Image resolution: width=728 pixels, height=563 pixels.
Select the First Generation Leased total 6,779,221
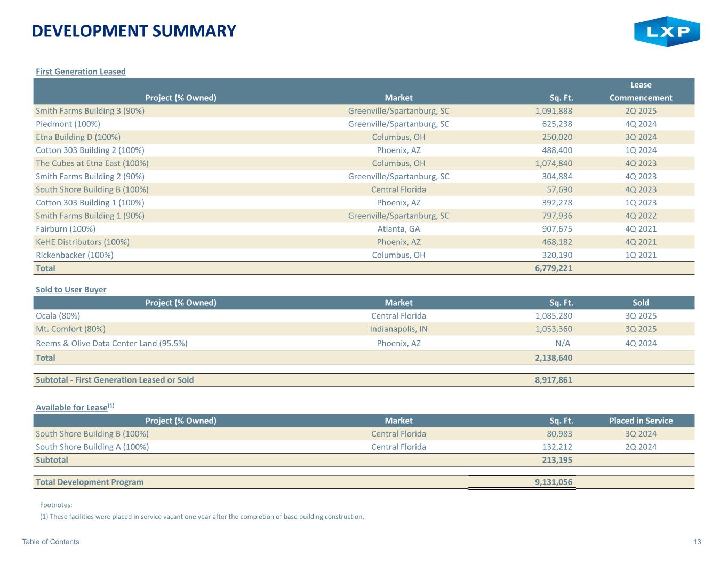point(554,268)
